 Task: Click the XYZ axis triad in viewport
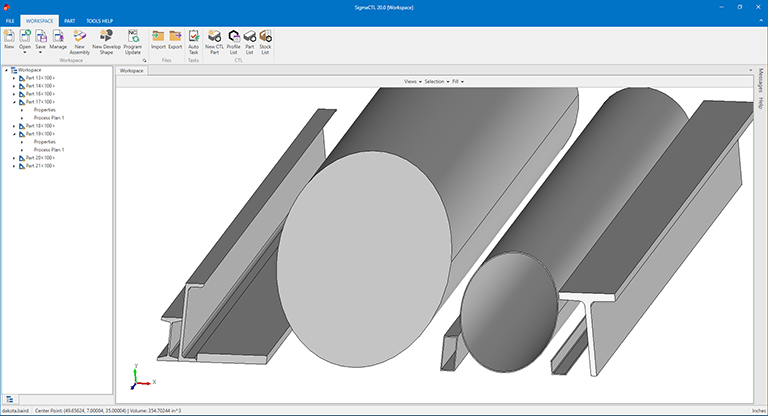(142, 377)
